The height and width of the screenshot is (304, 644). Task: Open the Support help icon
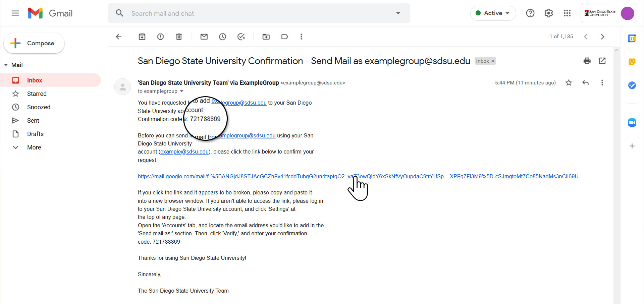(x=530, y=13)
